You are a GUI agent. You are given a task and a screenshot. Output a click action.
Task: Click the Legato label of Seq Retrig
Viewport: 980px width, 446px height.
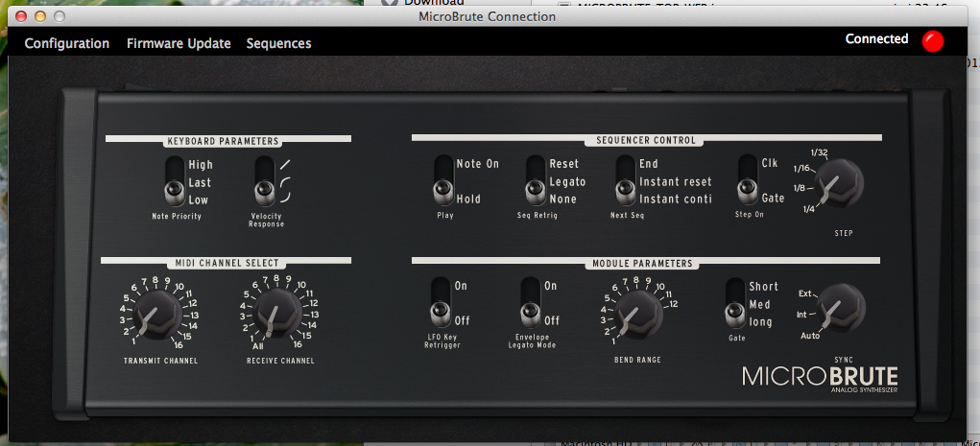(x=567, y=182)
